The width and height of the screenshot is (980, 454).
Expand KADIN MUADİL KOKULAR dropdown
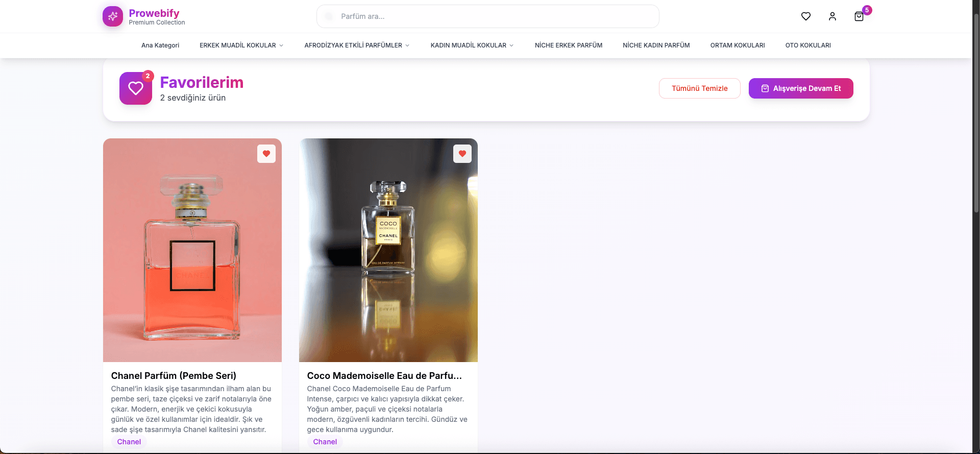tap(472, 45)
